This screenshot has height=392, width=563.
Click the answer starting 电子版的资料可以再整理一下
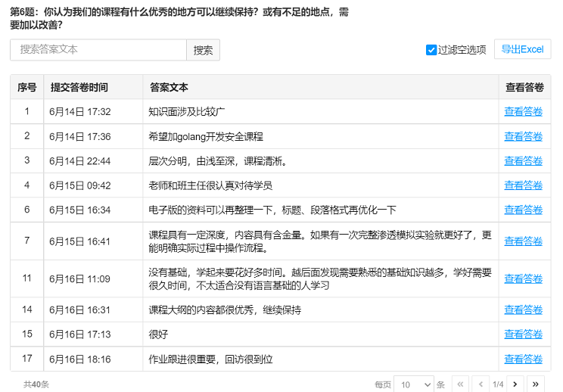click(x=272, y=210)
